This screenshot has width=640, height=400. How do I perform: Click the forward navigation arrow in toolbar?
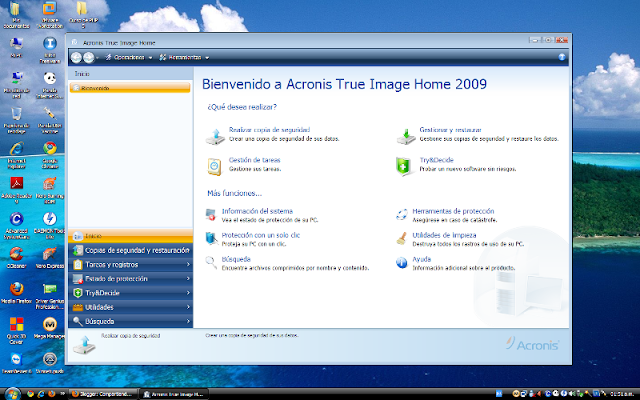(x=89, y=58)
